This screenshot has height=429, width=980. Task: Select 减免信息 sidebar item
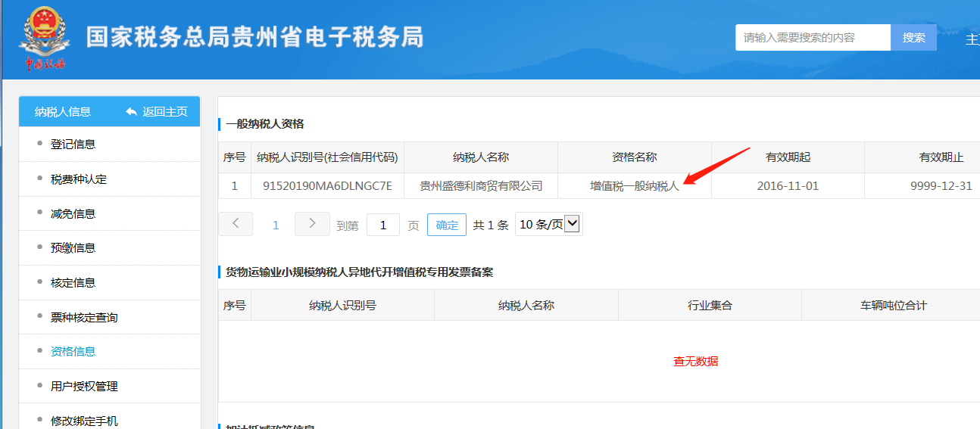(x=73, y=213)
